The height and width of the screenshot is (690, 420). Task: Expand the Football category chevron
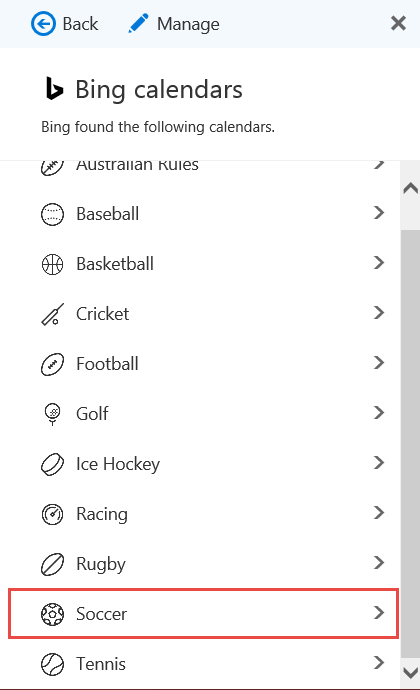(379, 363)
